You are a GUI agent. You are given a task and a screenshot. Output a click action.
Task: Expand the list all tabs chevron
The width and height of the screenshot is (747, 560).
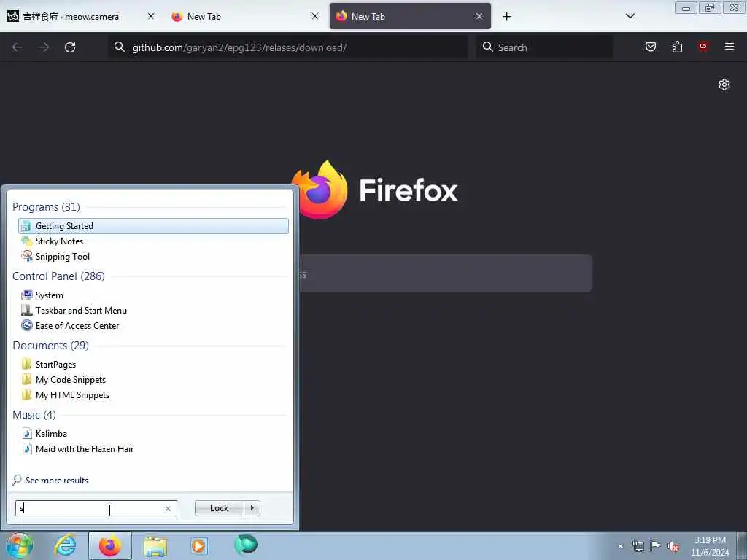coord(630,16)
